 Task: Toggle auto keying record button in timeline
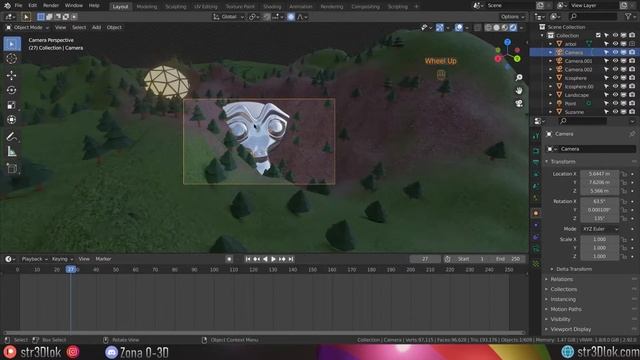tap(229, 259)
